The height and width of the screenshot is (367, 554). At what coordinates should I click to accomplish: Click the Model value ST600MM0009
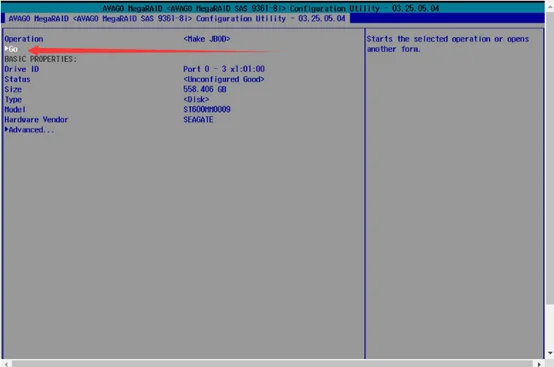207,109
